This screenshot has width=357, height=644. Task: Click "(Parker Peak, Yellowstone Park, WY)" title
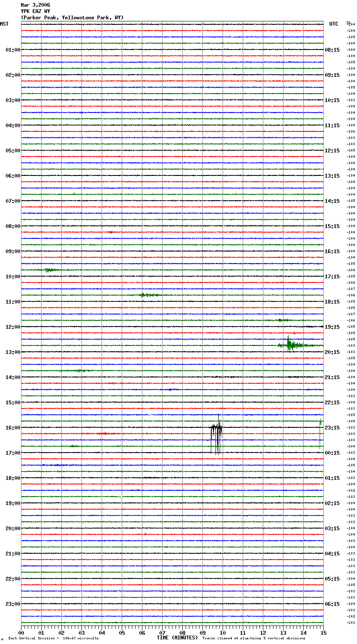72,18
